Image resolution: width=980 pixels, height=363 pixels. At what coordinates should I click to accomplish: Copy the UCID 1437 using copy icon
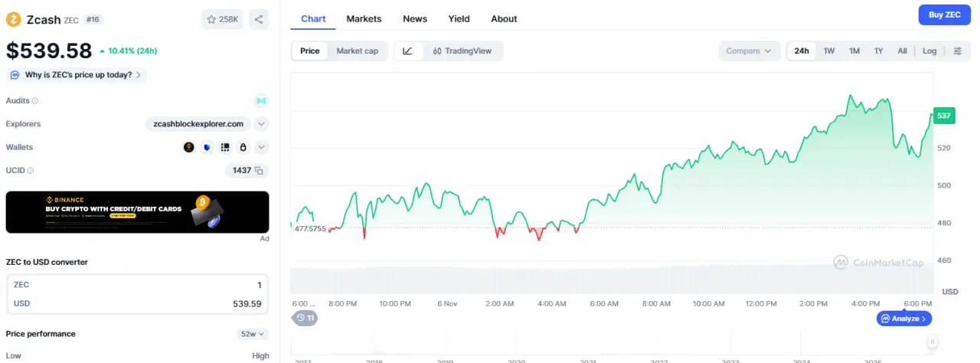tap(259, 170)
